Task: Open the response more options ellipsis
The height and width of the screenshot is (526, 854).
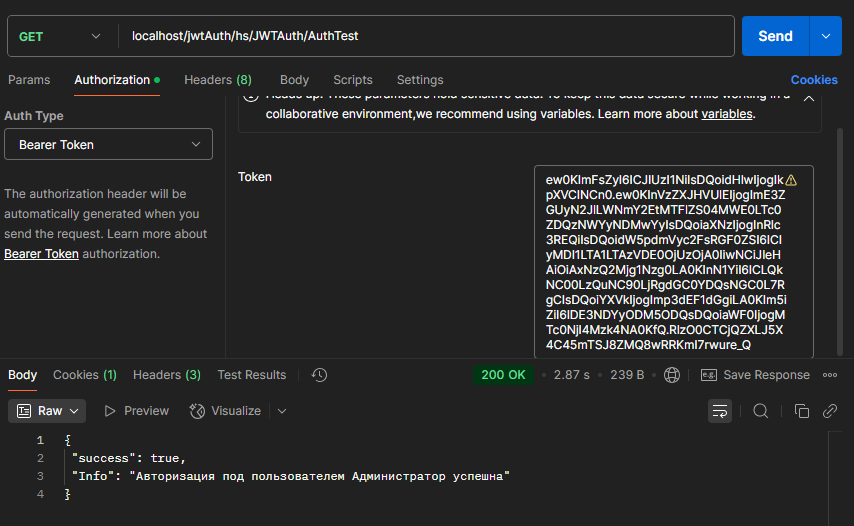Action: (829, 375)
